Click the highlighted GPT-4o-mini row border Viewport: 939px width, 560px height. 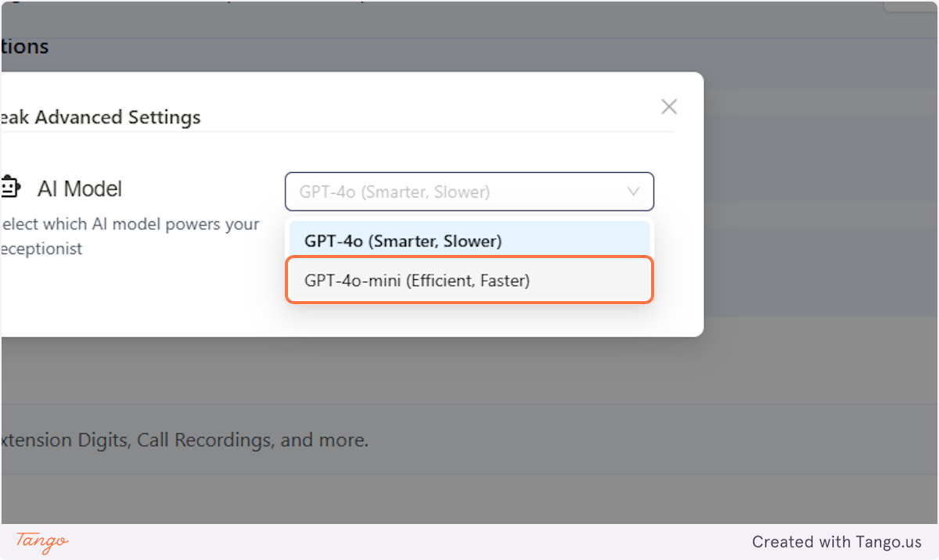[x=469, y=280]
